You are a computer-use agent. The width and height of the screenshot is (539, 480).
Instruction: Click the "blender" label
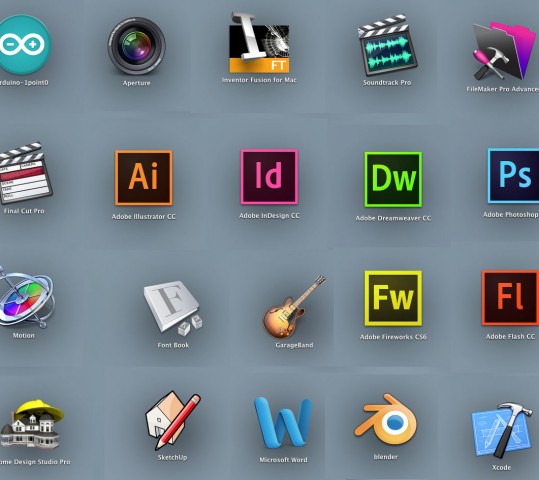pos(386,457)
